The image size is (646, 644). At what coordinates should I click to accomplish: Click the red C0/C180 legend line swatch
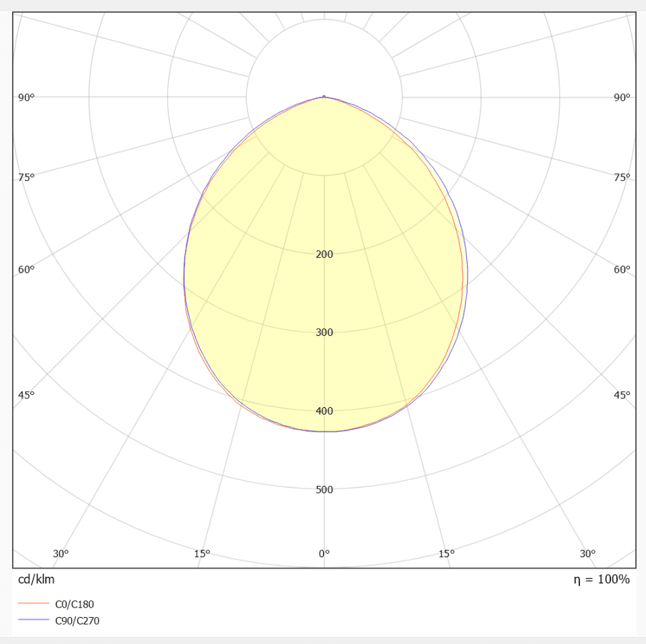(x=34, y=604)
